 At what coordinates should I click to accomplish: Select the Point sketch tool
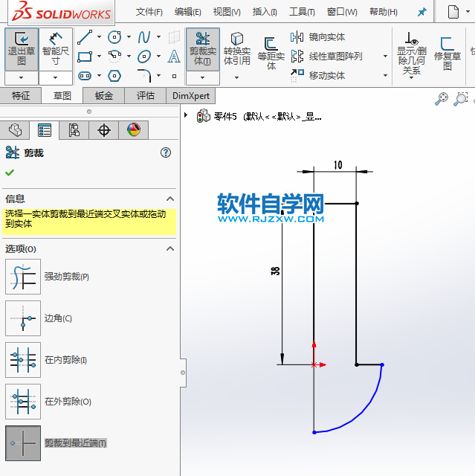174,76
